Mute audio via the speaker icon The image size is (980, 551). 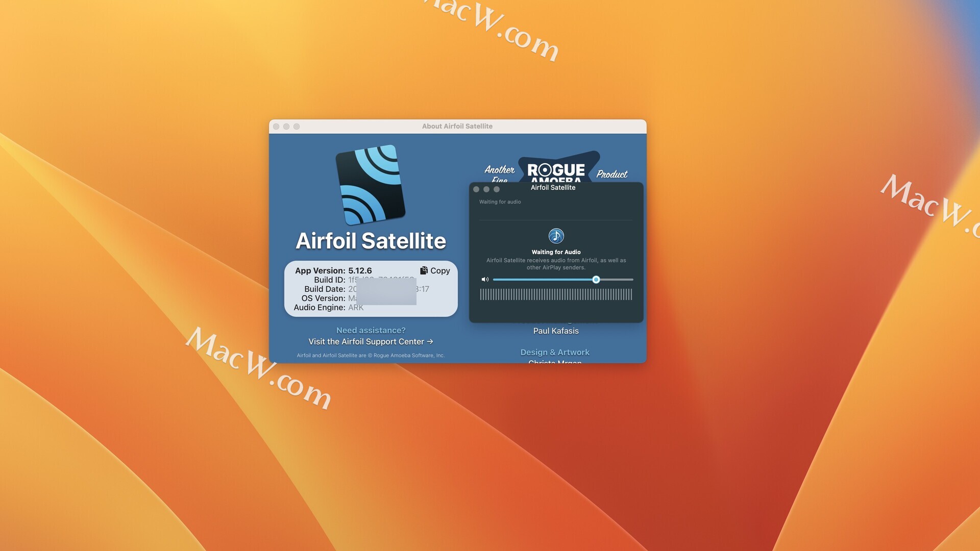coord(485,280)
